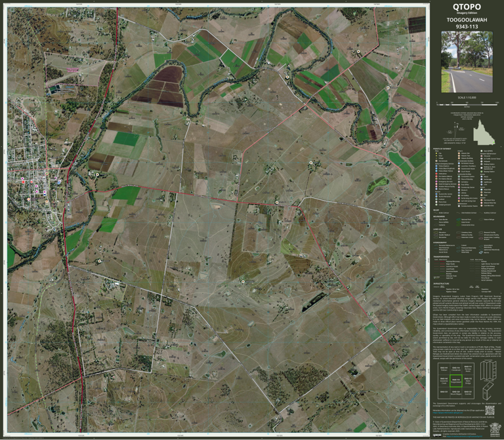
Task: Click the Queensland state locator map
Action: (x=484, y=132)
